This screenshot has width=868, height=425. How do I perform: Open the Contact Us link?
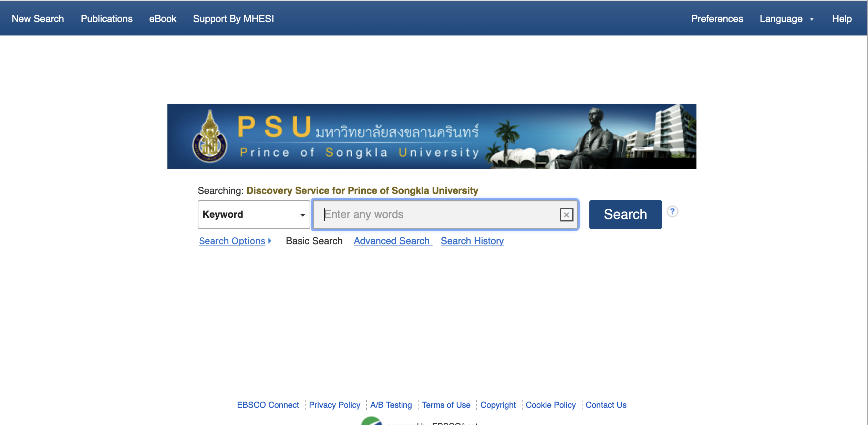pyautogui.click(x=606, y=405)
